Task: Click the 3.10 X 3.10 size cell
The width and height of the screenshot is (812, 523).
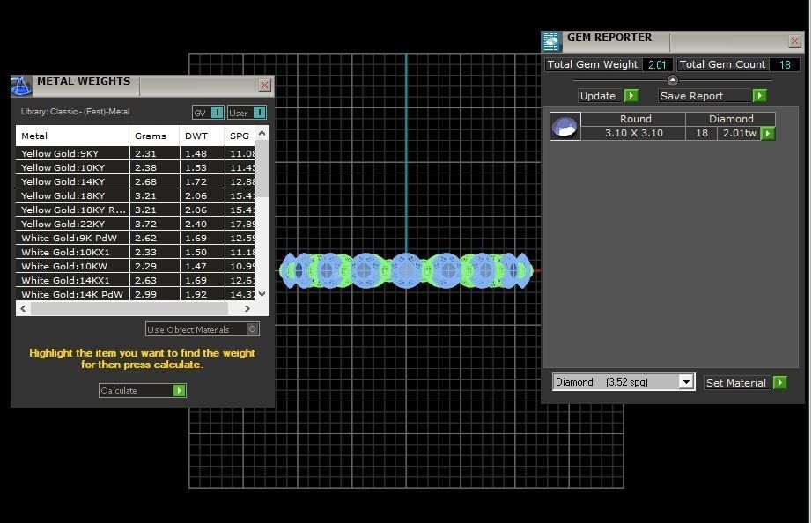Action: tap(634, 133)
